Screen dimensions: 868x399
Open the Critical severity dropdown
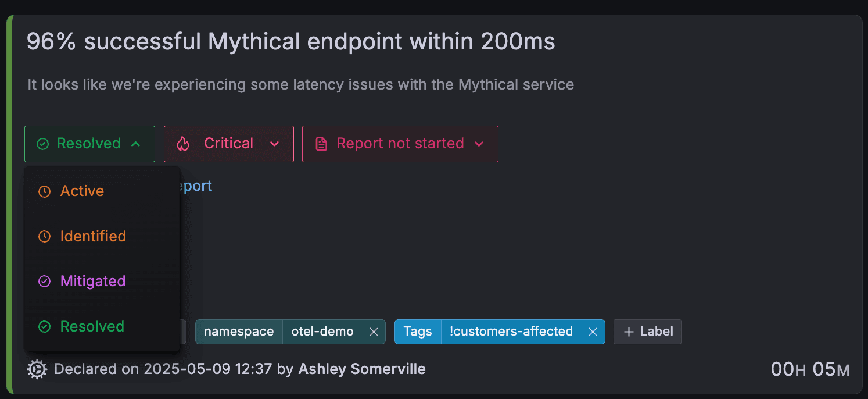pos(228,144)
